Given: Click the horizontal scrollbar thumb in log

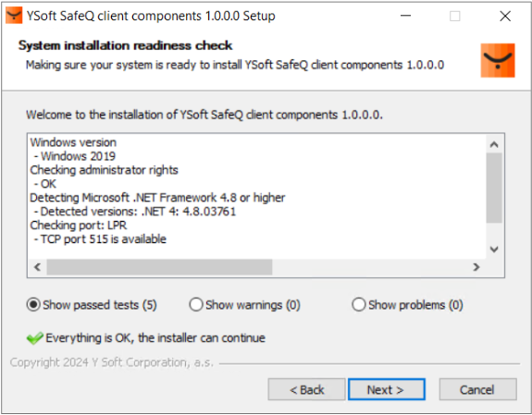Looking at the screenshot, I should (x=159, y=267).
